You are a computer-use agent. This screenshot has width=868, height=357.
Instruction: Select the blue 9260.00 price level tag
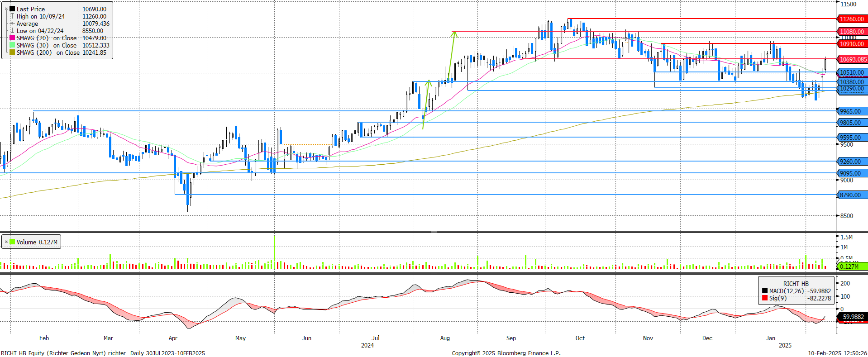(x=852, y=162)
